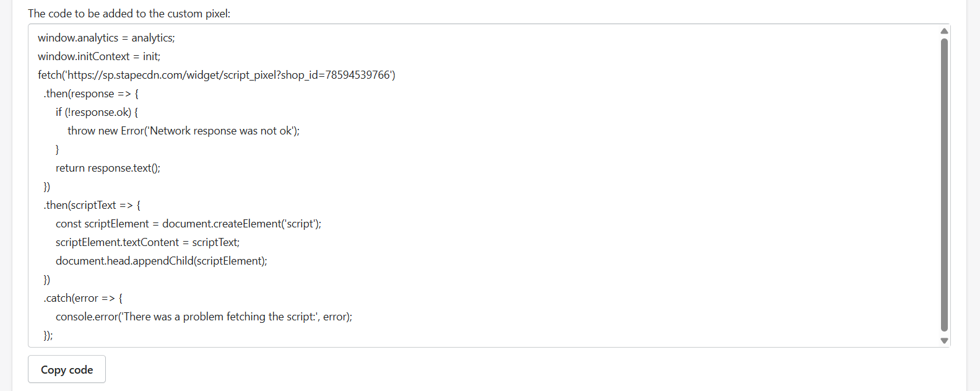Click the 'document.head.appendChild(scriptElement);' line
Image resolution: width=980 pixels, height=391 pixels.
[161, 261]
